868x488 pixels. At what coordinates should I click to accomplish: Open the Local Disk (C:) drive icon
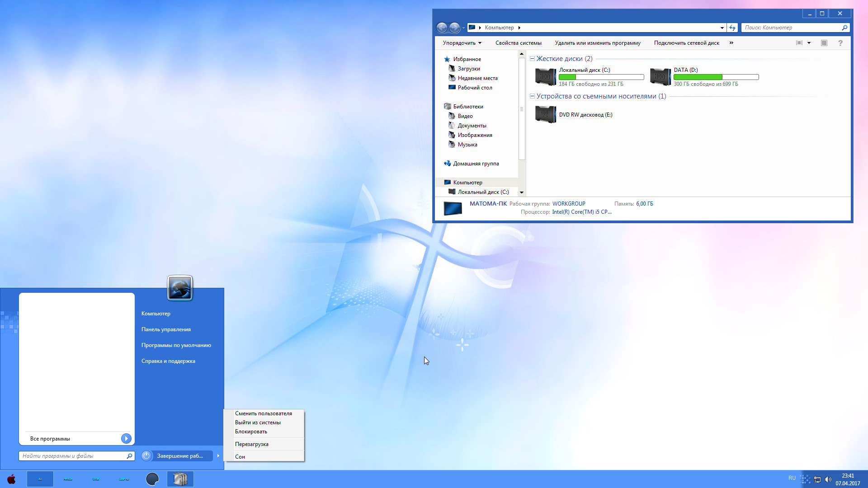point(546,77)
